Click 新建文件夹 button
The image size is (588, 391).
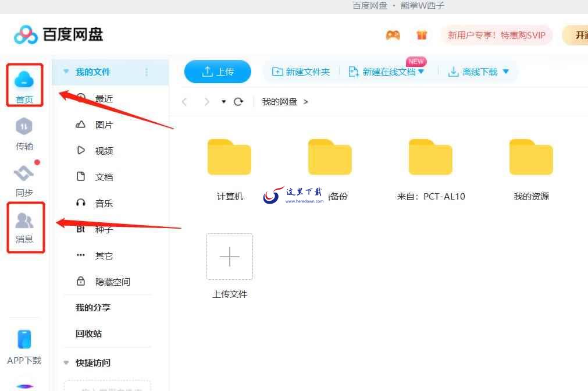pos(301,72)
